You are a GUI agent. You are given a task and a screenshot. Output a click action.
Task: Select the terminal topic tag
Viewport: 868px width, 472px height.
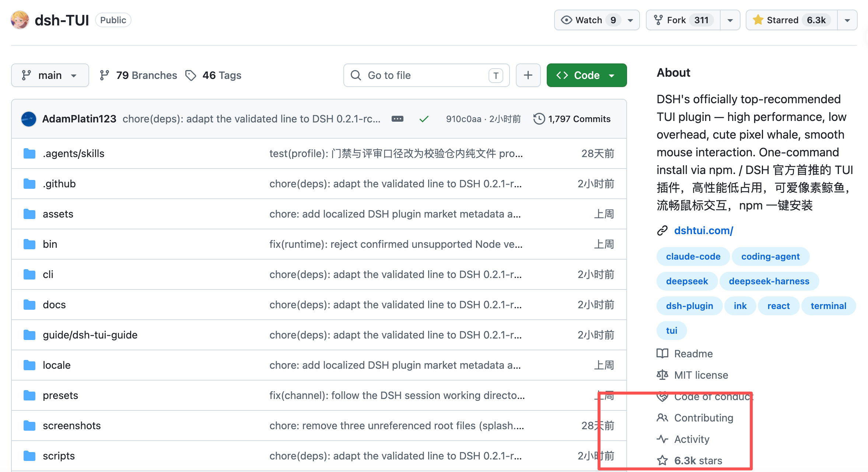828,306
